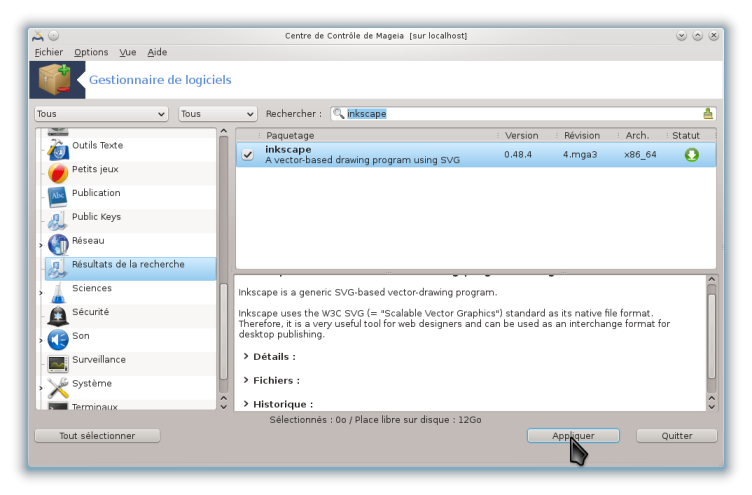Click the Gestionnaire de logiciels package icon
752x495 pixels.
[x=57, y=80]
